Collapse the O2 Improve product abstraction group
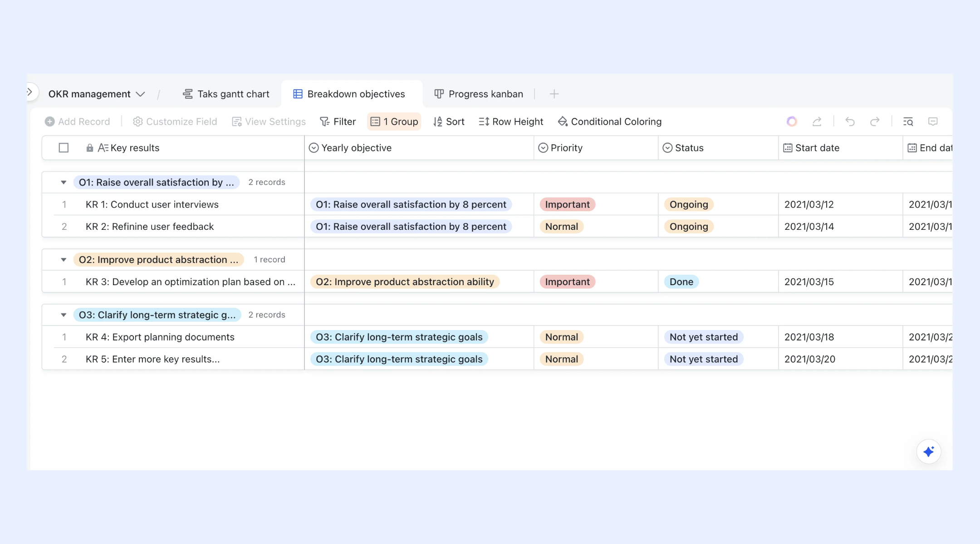 coord(64,260)
